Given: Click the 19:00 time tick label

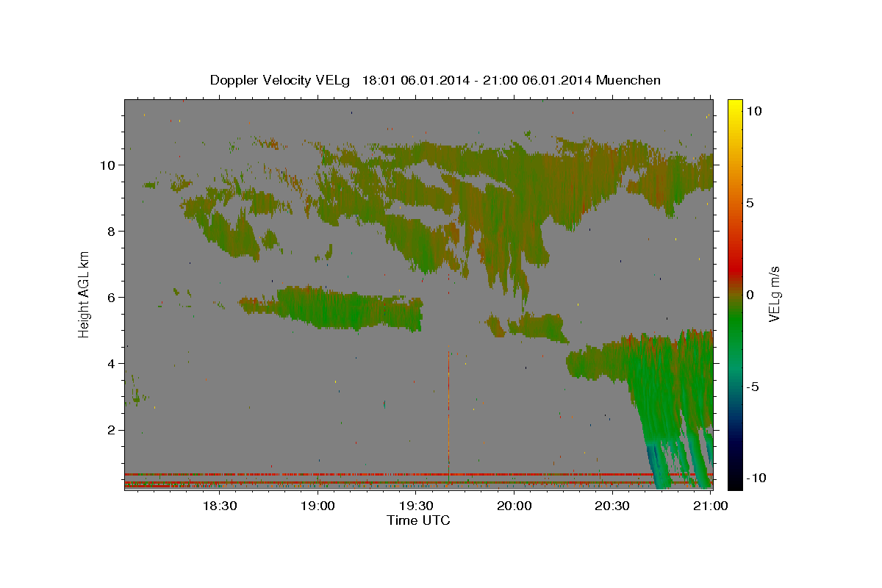Looking at the screenshot, I should click(x=318, y=506).
